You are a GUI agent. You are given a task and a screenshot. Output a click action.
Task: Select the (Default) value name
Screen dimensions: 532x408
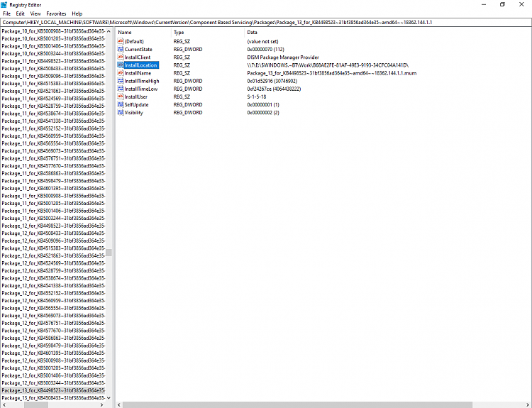click(x=134, y=41)
